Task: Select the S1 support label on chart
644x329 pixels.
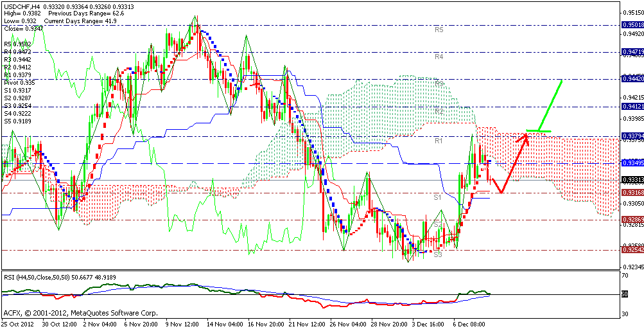Action: (x=437, y=197)
